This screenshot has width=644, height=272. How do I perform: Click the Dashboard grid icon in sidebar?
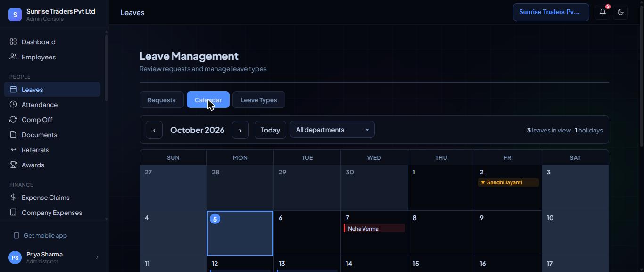(x=13, y=42)
